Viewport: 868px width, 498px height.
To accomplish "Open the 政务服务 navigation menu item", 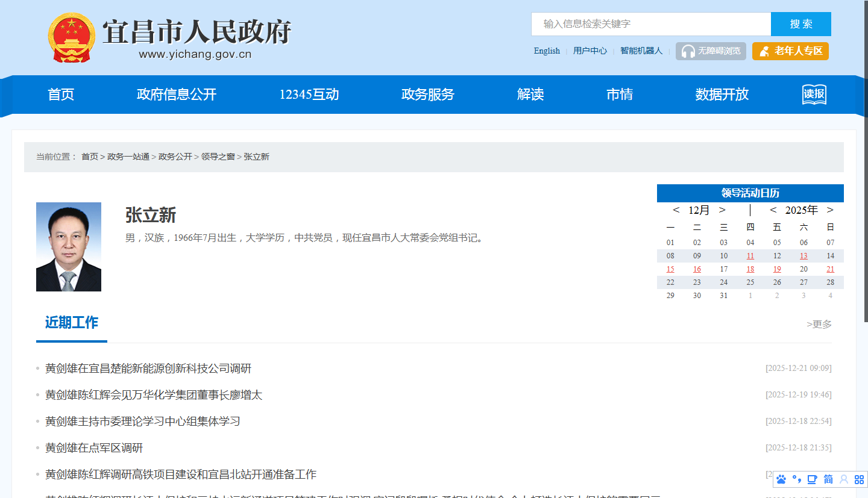I will (427, 95).
